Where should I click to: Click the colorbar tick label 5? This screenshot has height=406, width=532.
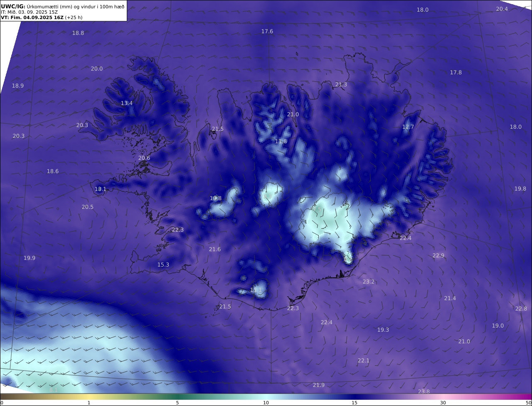(x=177, y=403)
